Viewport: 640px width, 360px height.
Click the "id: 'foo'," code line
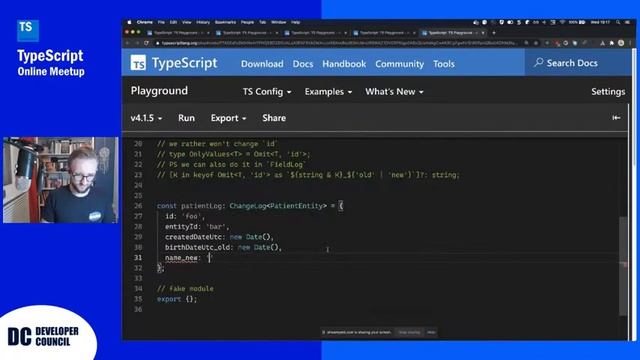(x=185, y=216)
